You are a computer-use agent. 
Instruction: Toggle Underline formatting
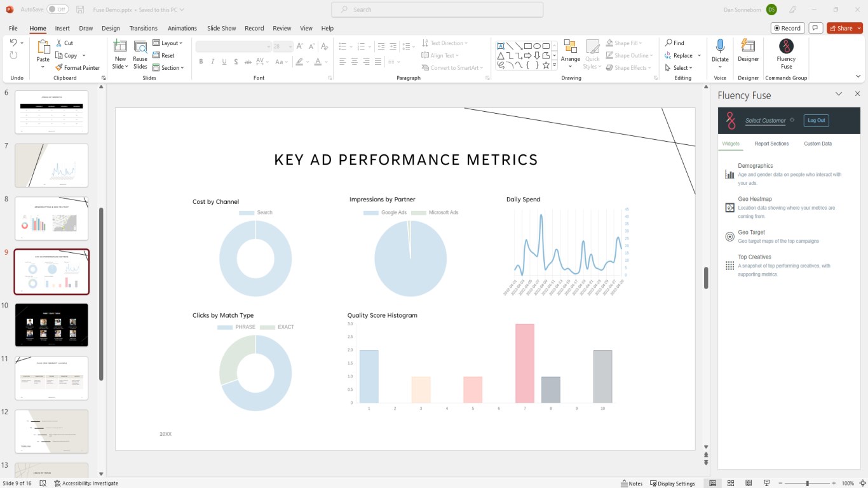224,62
